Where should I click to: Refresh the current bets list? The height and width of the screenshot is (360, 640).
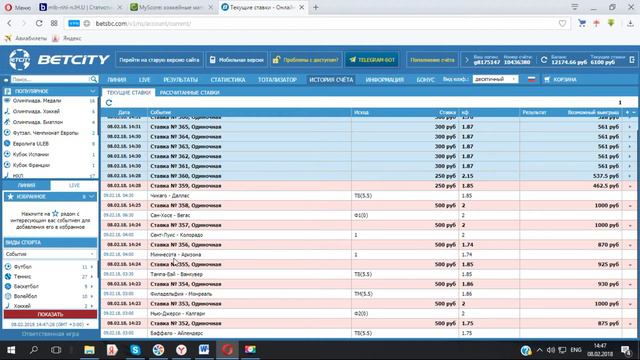[109, 102]
